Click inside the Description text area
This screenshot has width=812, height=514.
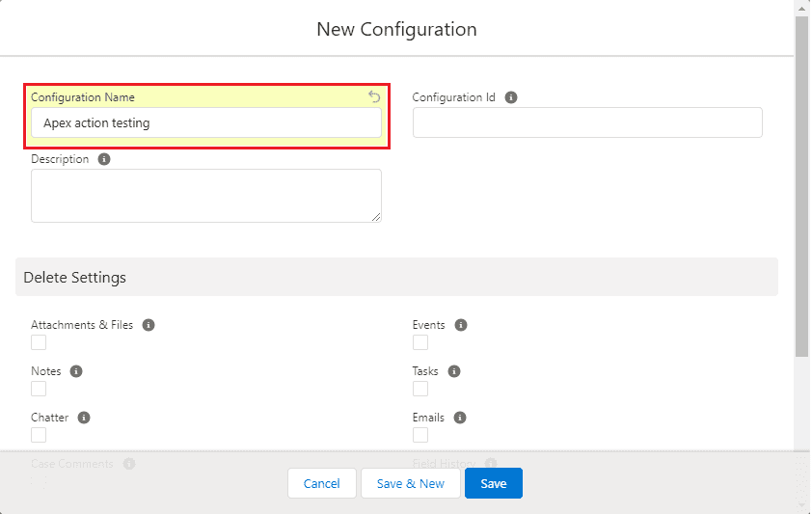click(x=205, y=196)
